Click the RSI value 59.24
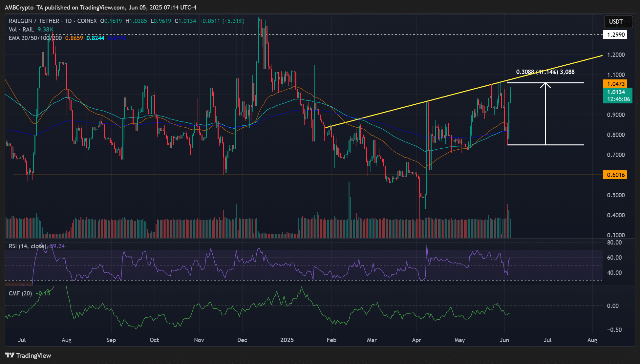 click(x=57, y=246)
